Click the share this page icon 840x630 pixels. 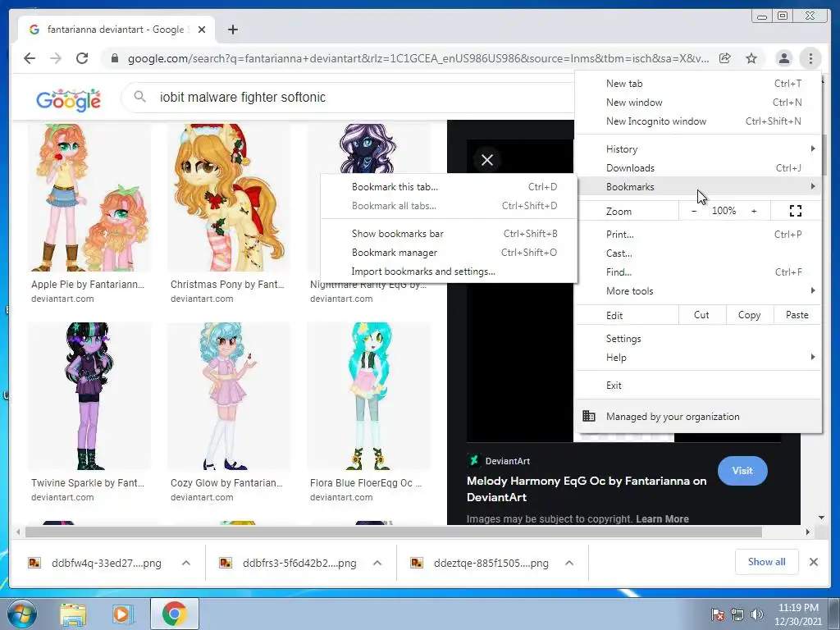tap(725, 58)
